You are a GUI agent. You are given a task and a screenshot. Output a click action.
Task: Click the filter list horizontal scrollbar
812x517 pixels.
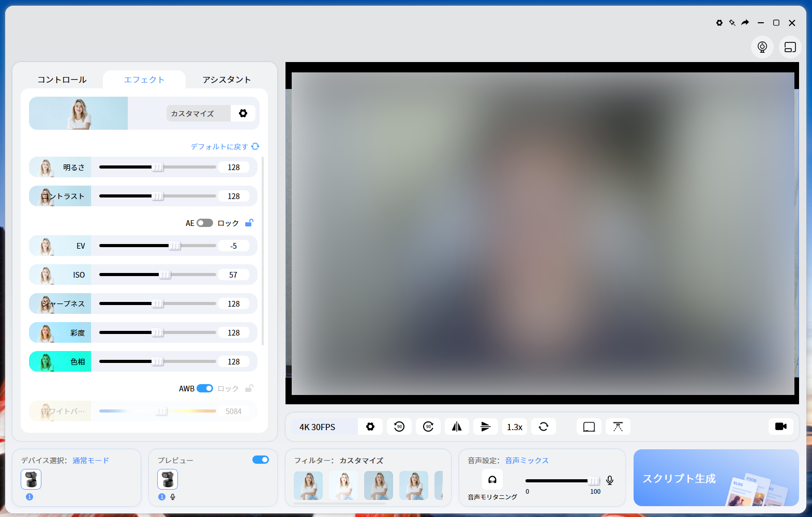click(341, 503)
